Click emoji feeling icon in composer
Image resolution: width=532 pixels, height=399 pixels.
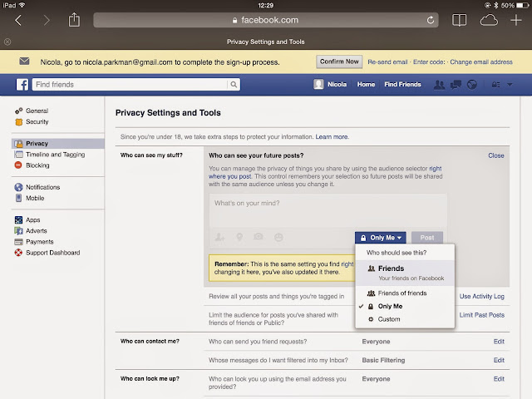(x=278, y=237)
